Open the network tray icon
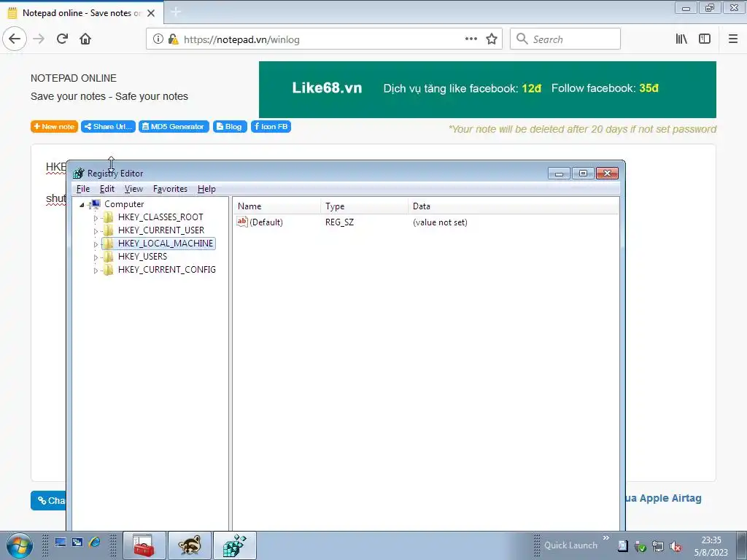747x560 pixels. 658,546
